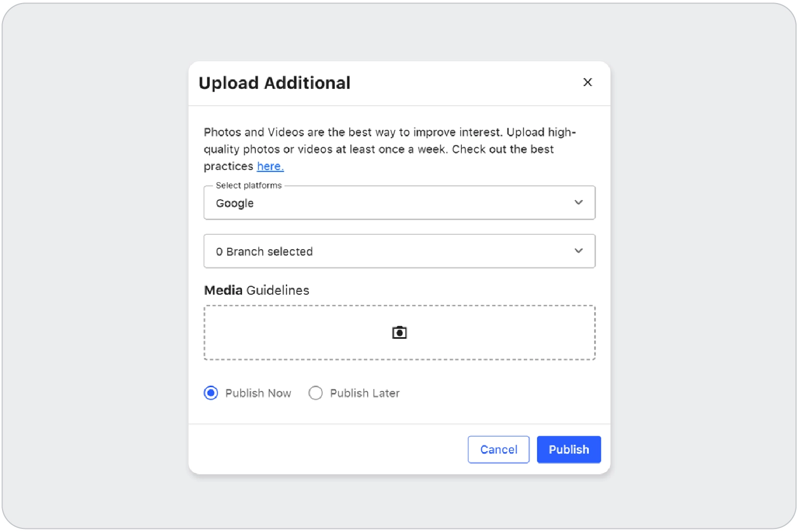
Task: Expand the 0 Branch selected dropdown
Action: (x=398, y=251)
